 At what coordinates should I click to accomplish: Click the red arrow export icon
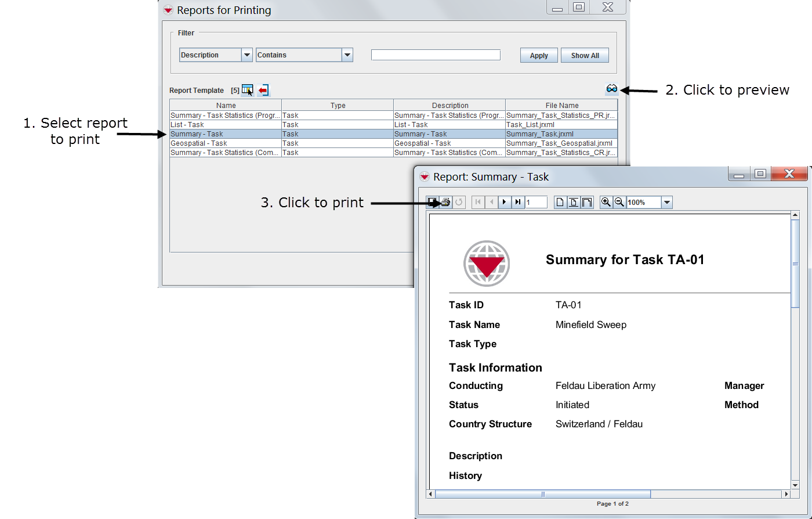[264, 90]
